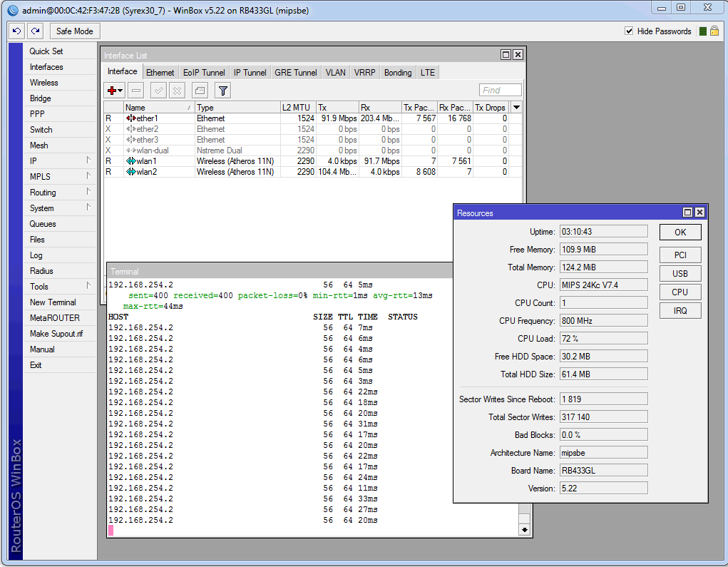The height and width of the screenshot is (567, 728).
Task: Click the Remove minus icon
Action: [136, 91]
